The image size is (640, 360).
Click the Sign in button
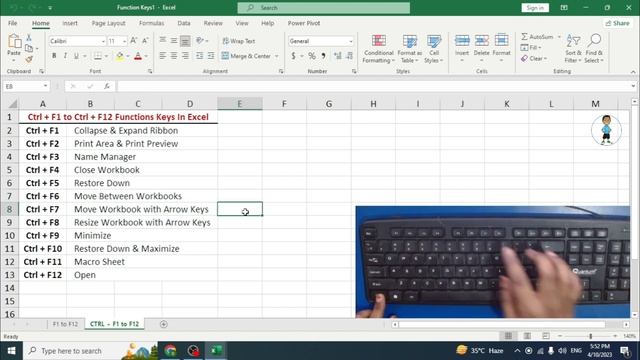tap(535, 8)
